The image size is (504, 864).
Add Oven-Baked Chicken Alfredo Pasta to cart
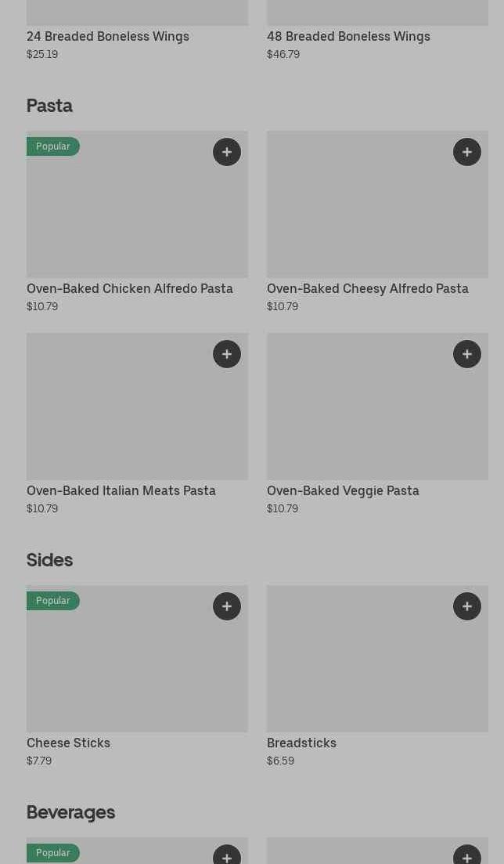pos(227,152)
